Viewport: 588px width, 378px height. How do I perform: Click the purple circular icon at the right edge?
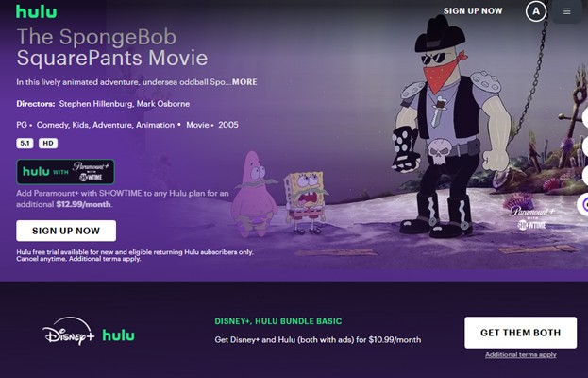(583, 205)
